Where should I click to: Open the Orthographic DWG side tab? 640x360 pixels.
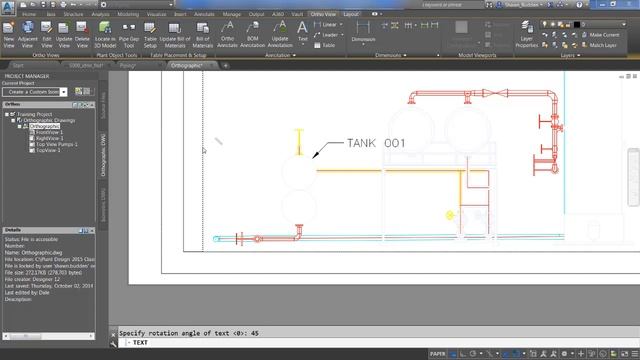(x=103, y=155)
